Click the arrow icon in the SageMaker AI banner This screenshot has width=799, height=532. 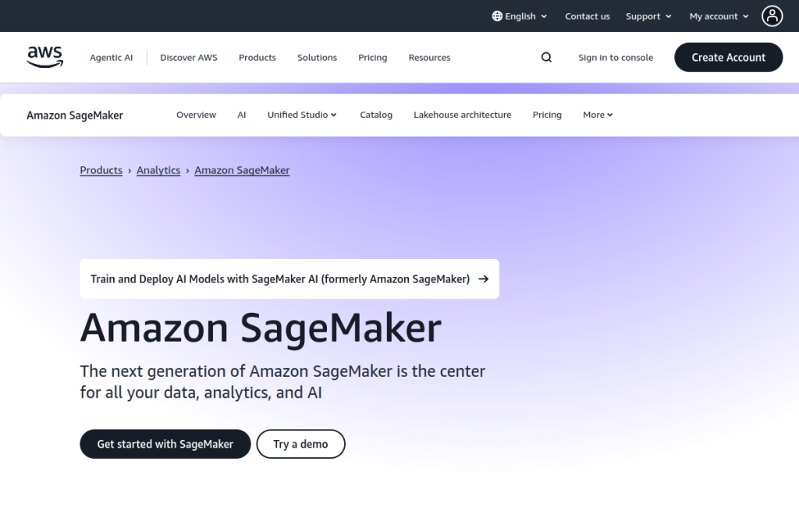(484, 278)
